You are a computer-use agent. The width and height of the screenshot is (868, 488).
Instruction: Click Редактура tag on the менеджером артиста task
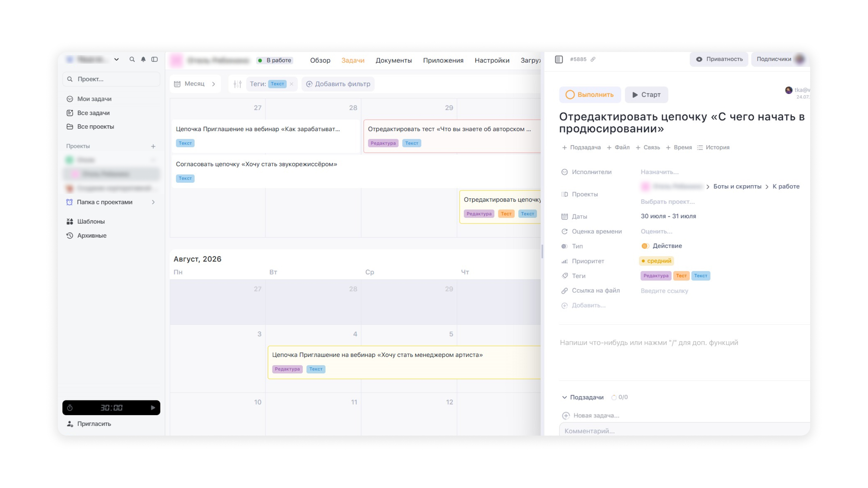point(287,369)
